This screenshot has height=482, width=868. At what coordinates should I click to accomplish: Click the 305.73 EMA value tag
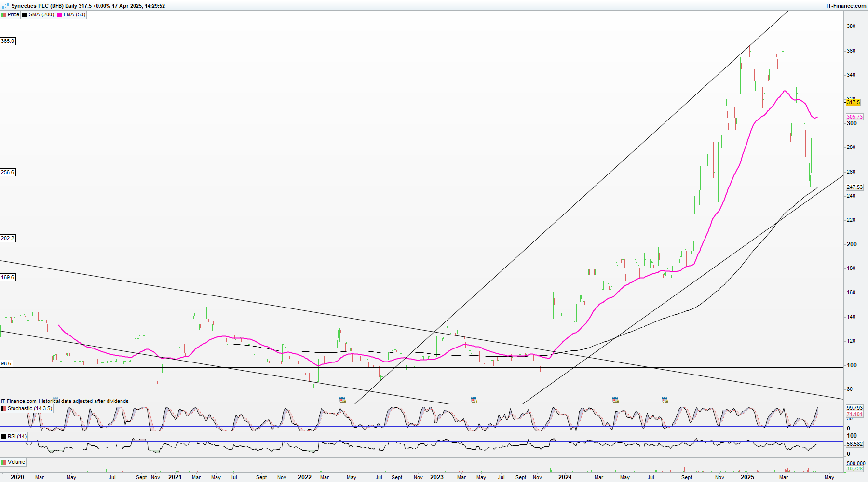point(854,117)
